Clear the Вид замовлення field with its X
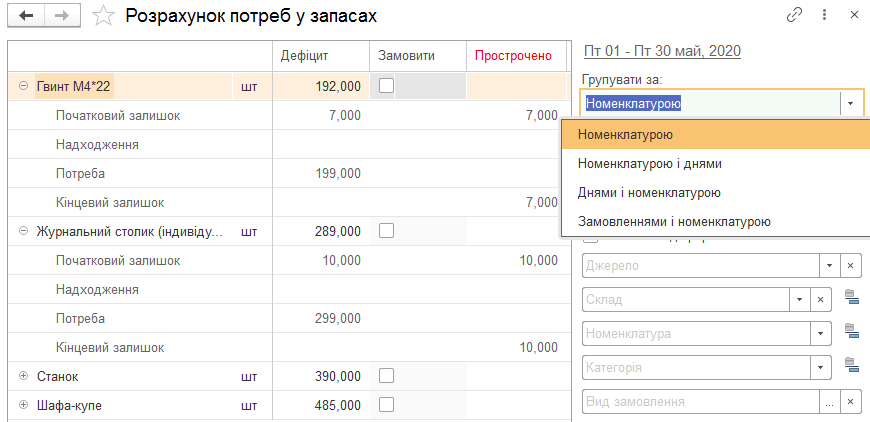Screen dimensions: 870x422 coord(851,401)
